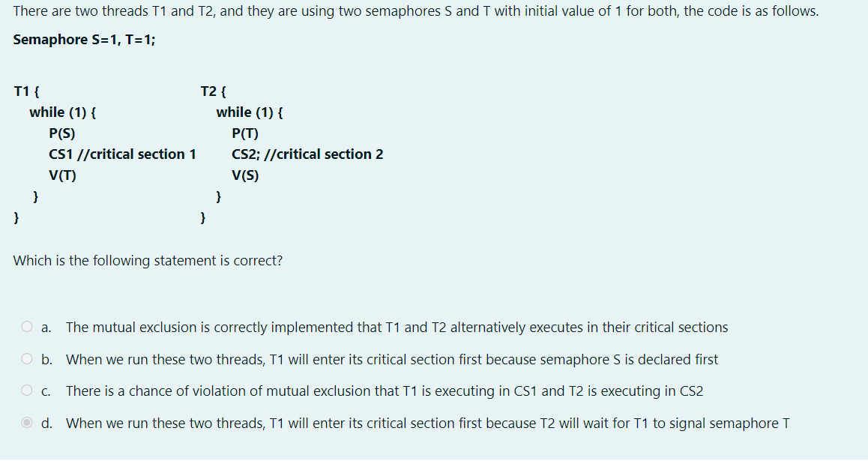This screenshot has width=868, height=461.
Task: Select the currently chosen option d radio button
Action: (x=26, y=423)
